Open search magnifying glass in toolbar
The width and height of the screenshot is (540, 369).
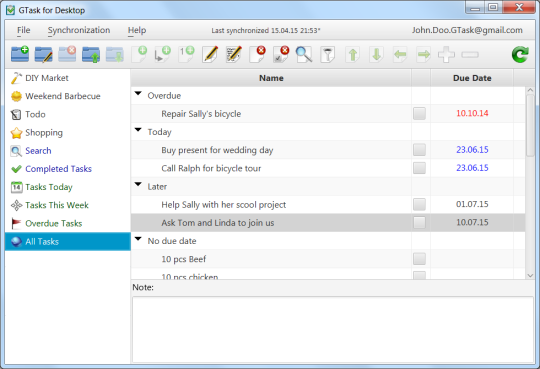click(304, 54)
